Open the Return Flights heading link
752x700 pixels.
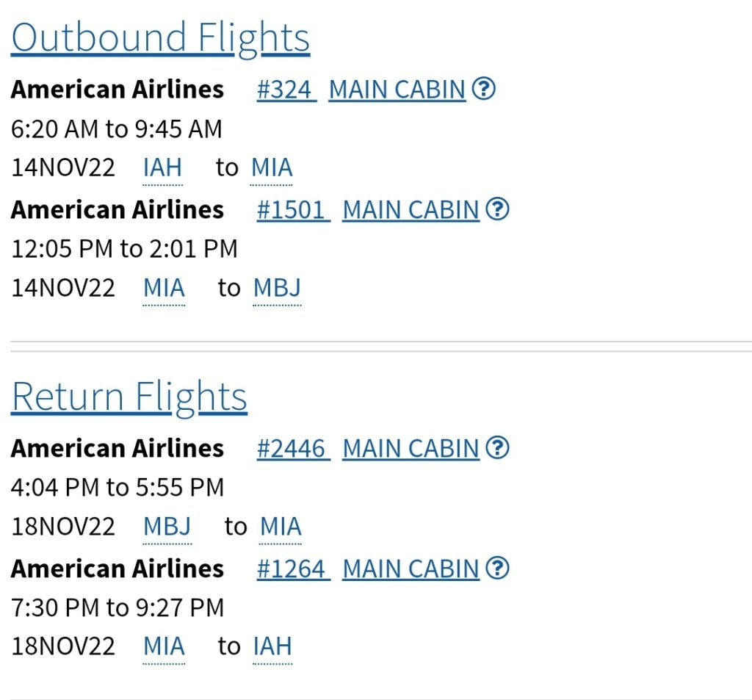click(x=129, y=397)
